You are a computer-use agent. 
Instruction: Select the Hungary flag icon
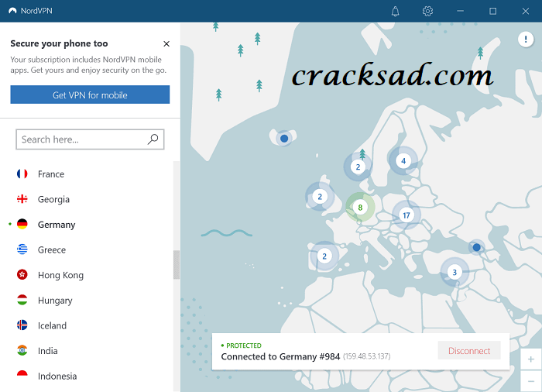(22, 300)
